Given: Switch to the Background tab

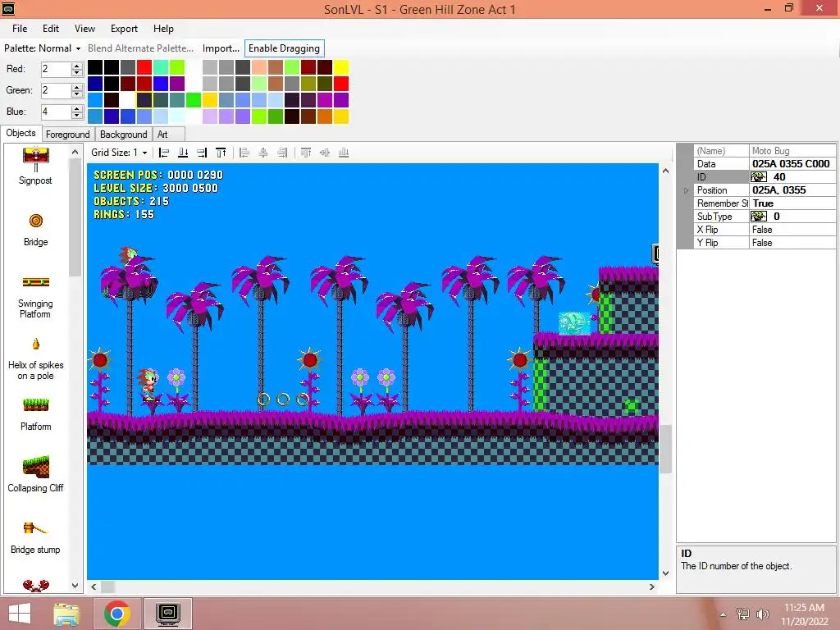Looking at the screenshot, I should pyautogui.click(x=123, y=135).
